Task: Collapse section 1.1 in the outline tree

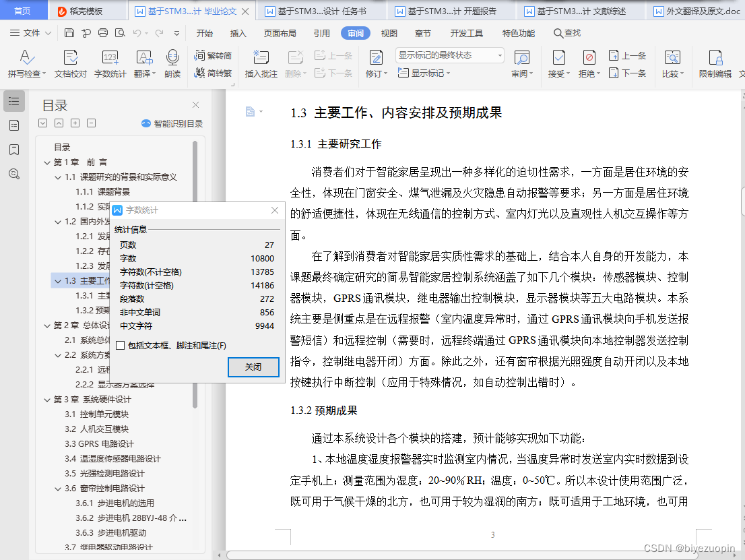Action: (58, 177)
